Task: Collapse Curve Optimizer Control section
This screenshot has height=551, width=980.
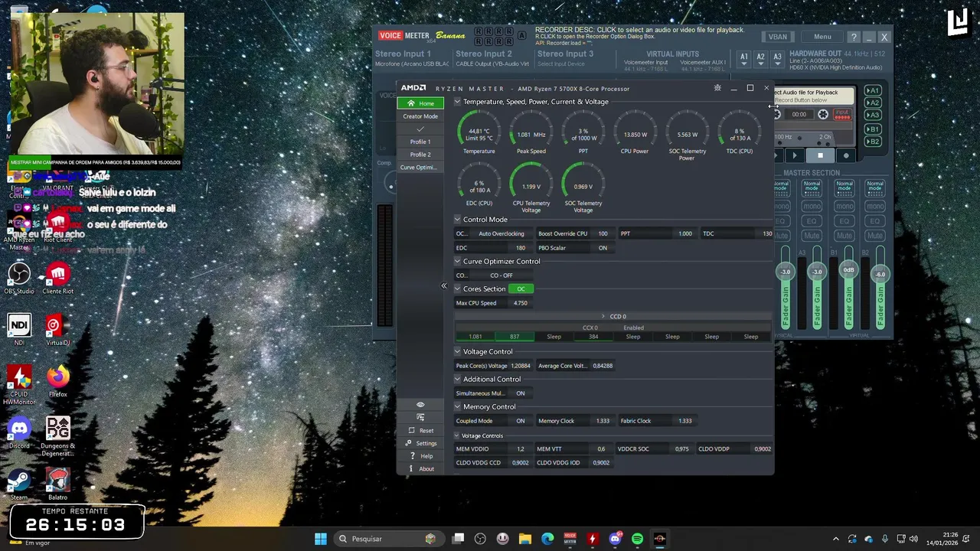Action: tap(457, 262)
